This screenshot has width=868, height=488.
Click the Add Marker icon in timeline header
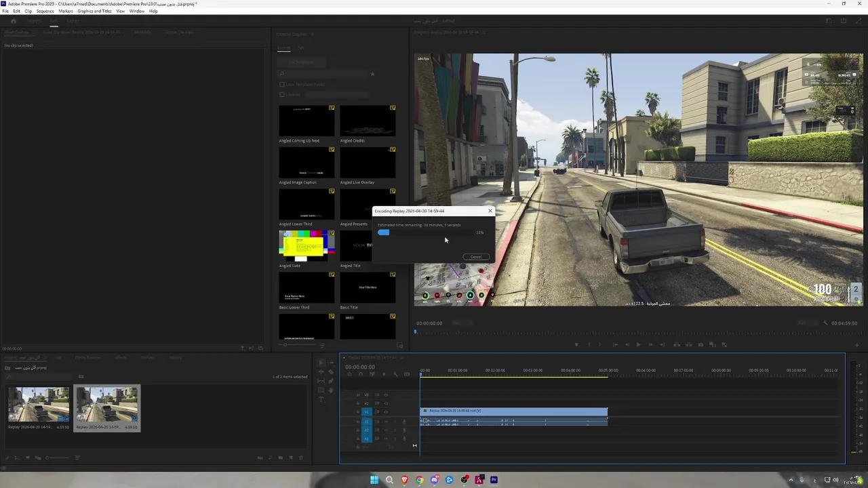[x=384, y=374]
